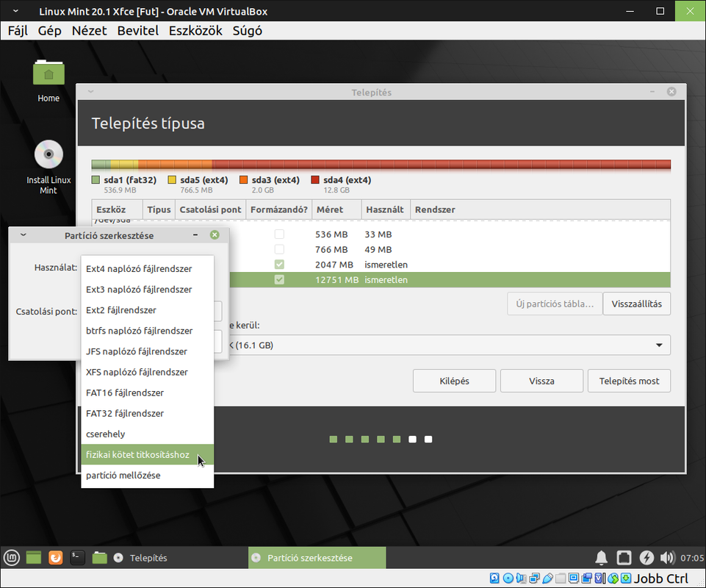Click the VirtualBox display status icon
706x588 pixels.
point(574,578)
